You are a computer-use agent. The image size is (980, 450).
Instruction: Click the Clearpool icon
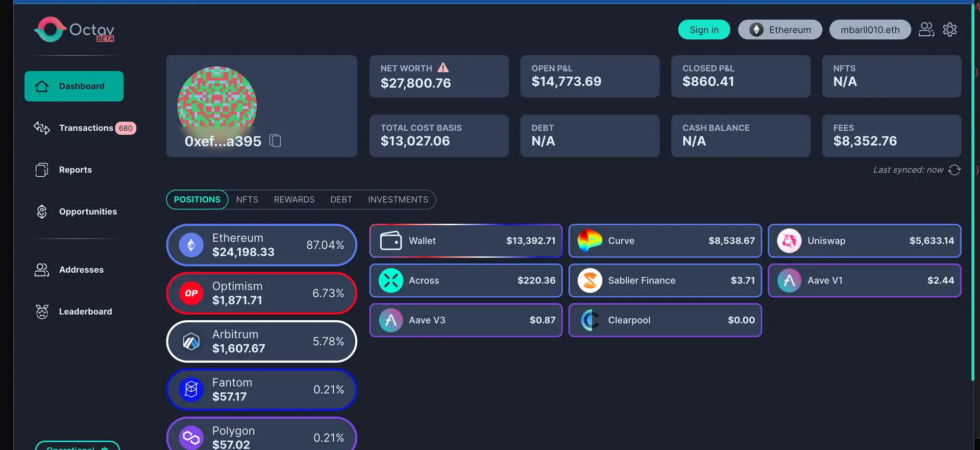pyautogui.click(x=590, y=320)
